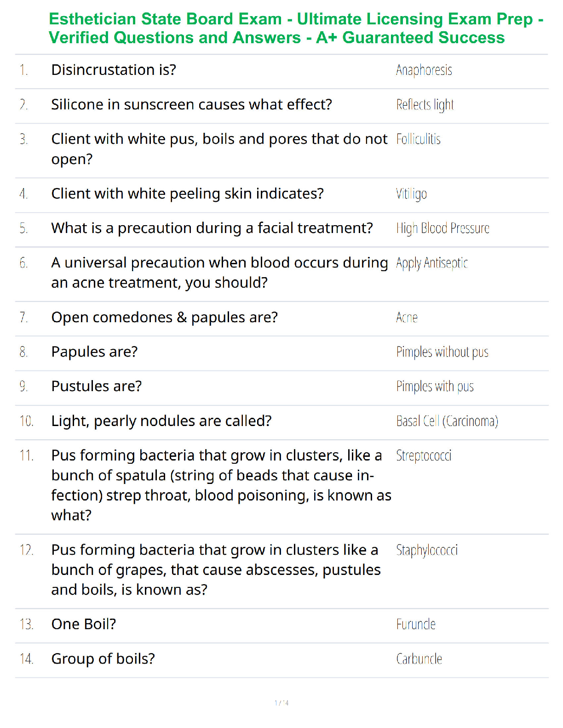
Task: Click question about silicone in sunscreen
Action: pos(191,105)
